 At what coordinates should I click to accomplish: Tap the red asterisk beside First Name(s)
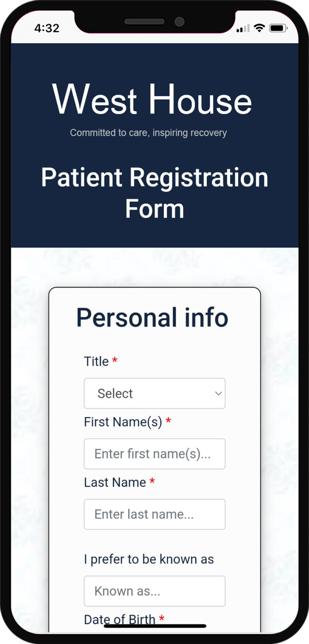coord(168,421)
